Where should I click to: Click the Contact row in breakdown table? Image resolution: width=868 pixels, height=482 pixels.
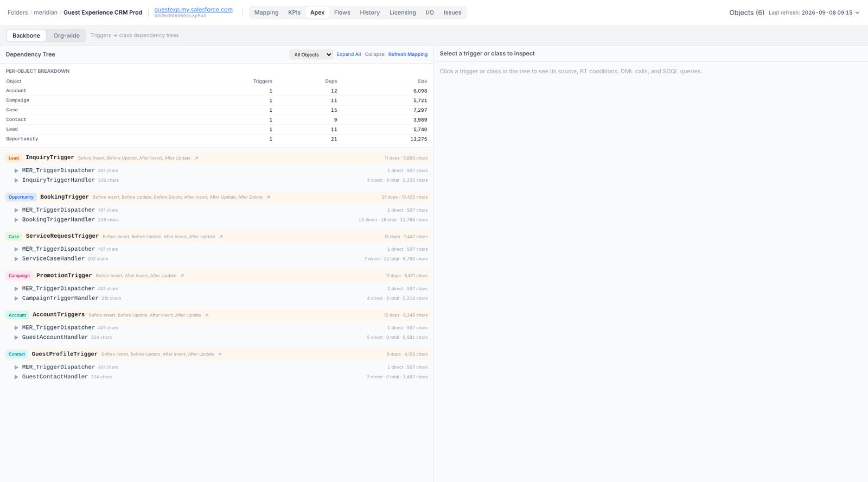216,120
